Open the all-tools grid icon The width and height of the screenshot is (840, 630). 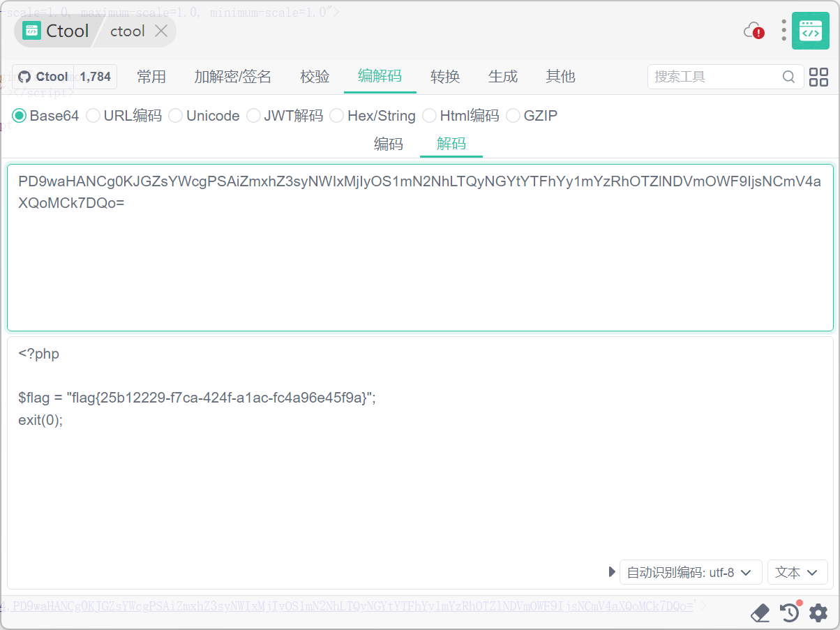point(818,77)
